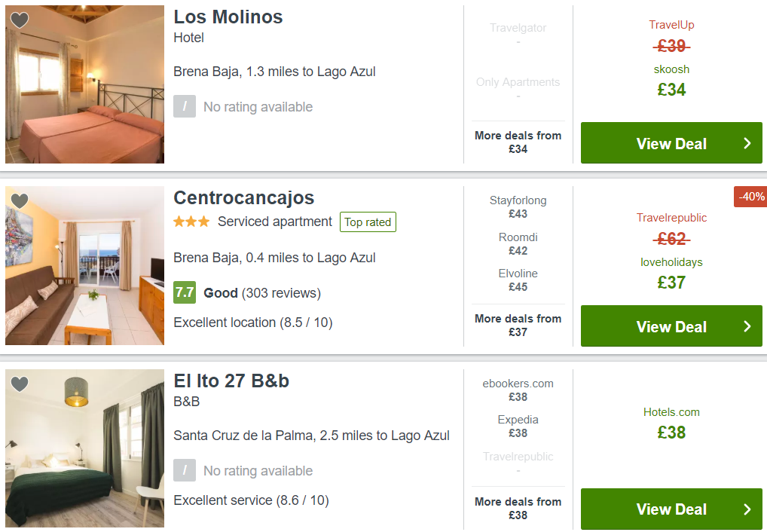
Task: Show more deals for El Ito 27 B&b
Action: coord(518,509)
